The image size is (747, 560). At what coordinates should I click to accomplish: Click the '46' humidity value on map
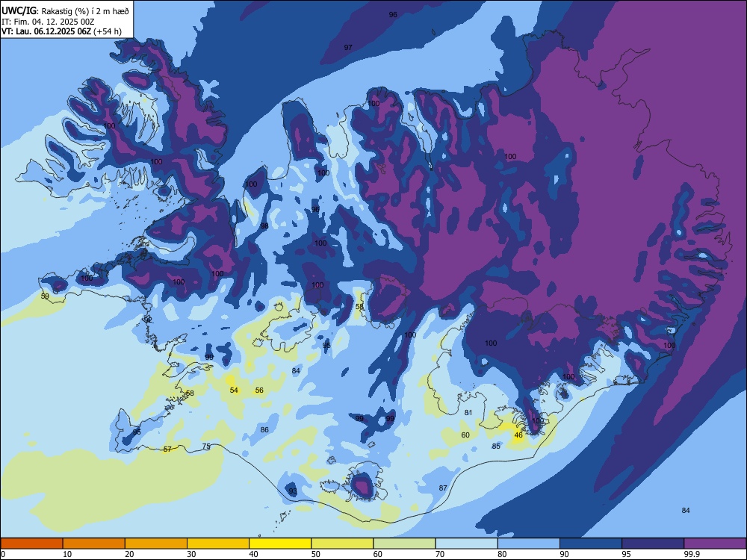[x=518, y=435]
